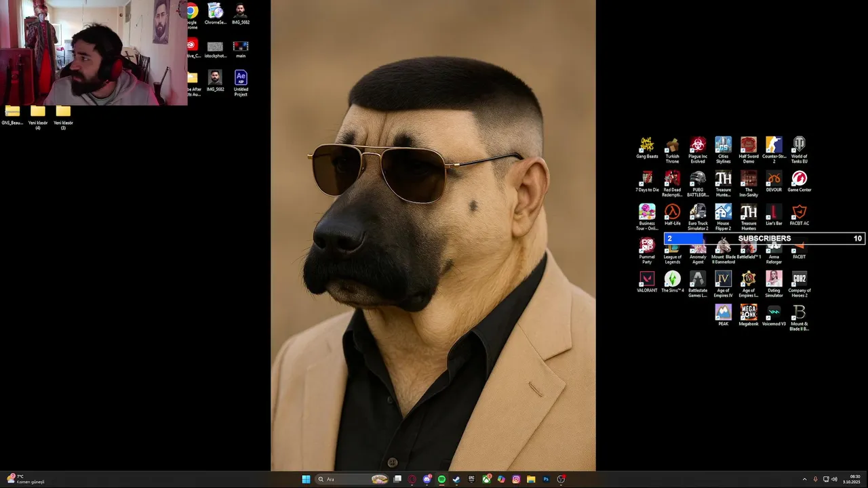Click the Ara search box in taskbar
Viewport: 868px width, 488px height.
(353, 479)
